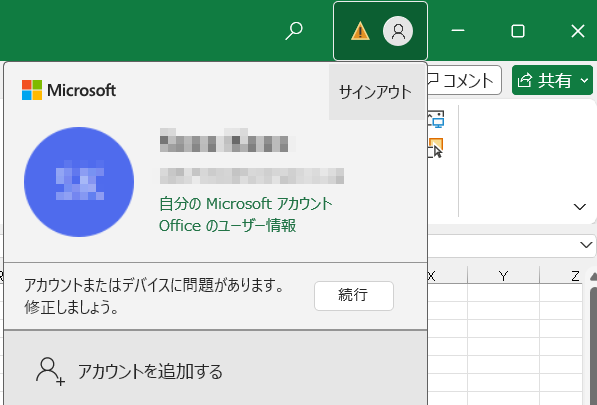Click the blue profile picture circle

[79, 182]
